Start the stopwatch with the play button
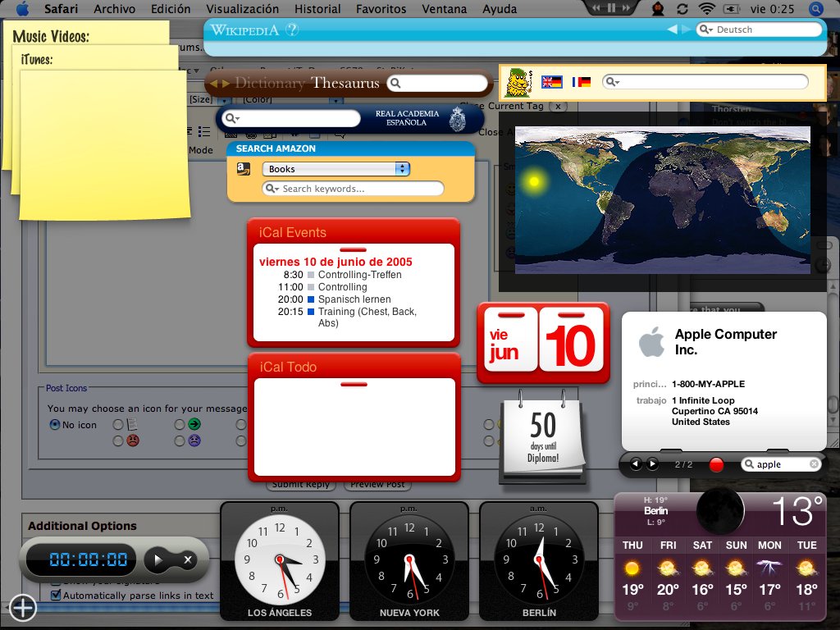Viewport: 840px width, 630px height. (x=159, y=560)
